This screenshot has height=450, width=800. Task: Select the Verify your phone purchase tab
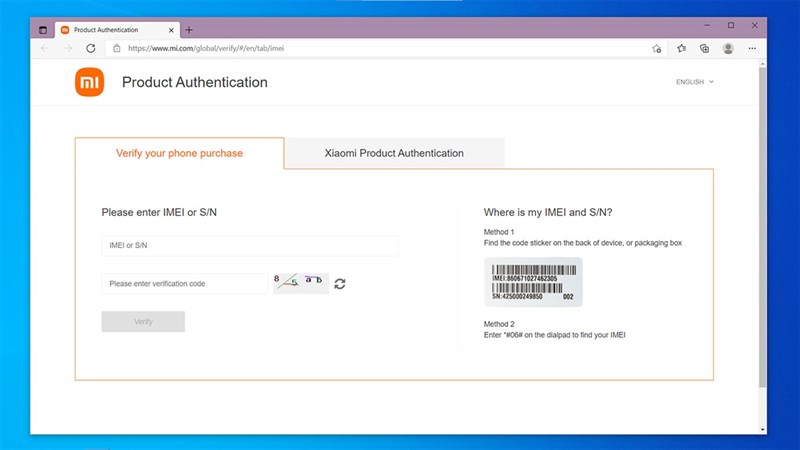179,153
